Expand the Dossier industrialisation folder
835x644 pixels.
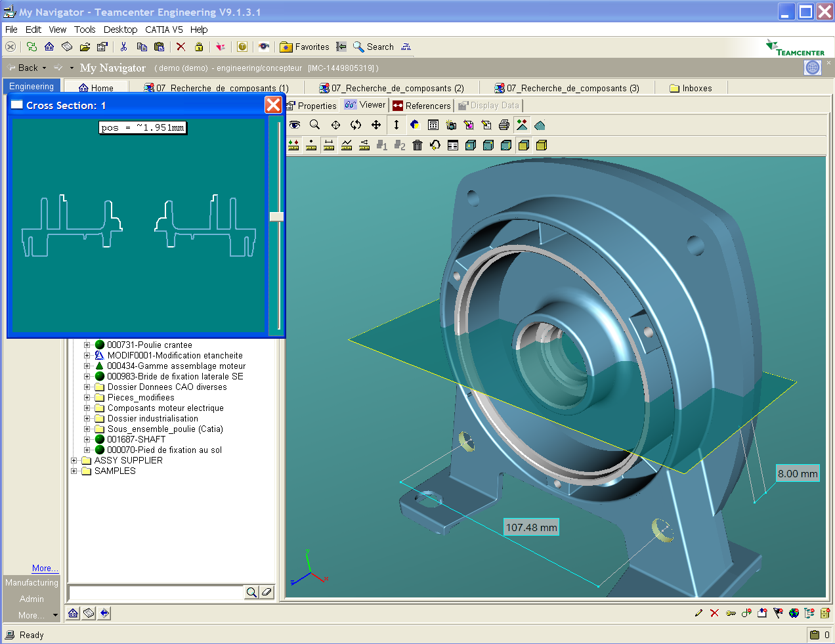pyautogui.click(x=87, y=418)
